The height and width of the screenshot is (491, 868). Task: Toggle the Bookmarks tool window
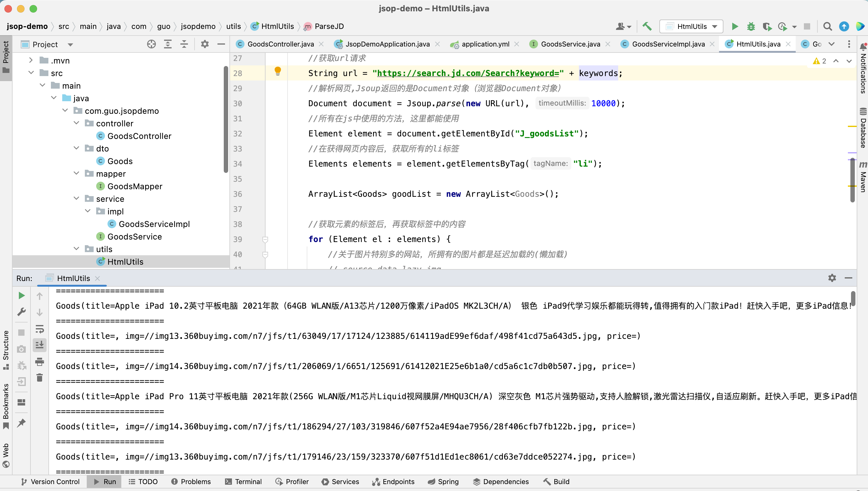coord(6,406)
